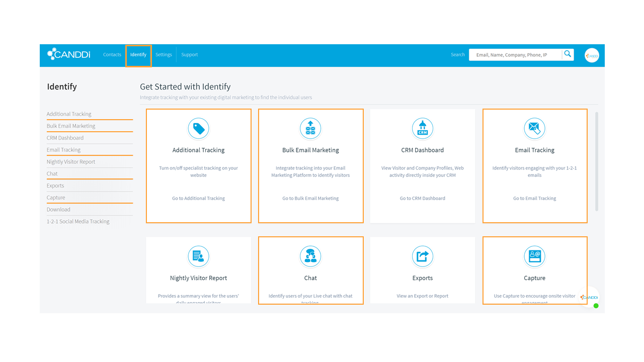Viewport: 644px width, 362px height.
Task: Open the Contacts menu
Action: 112,55
